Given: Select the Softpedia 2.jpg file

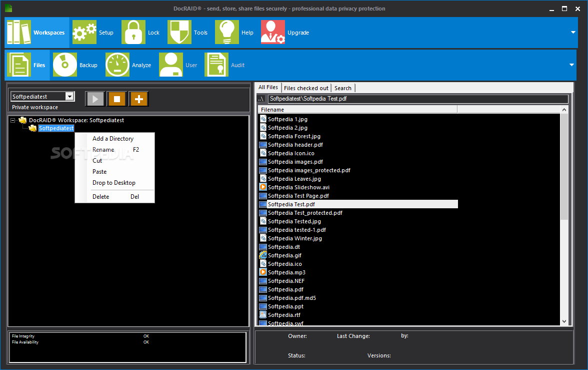Looking at the screenshot, I should [x=287, y=128].
